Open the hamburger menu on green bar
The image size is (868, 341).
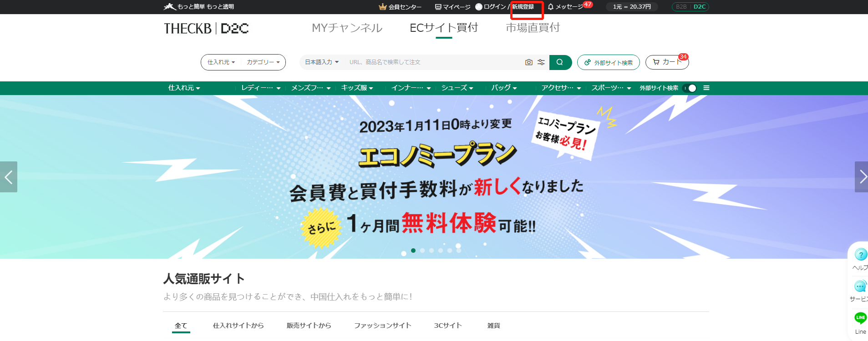click(706, 88)
